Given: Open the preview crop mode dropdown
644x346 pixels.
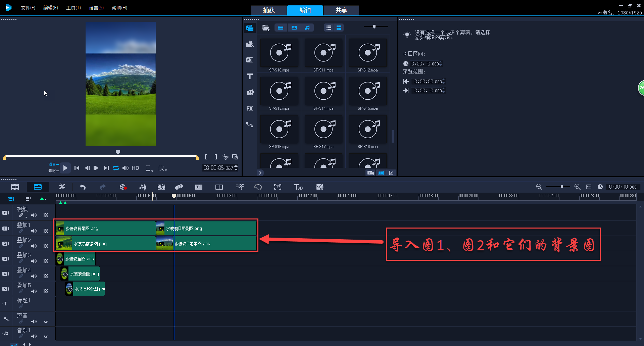Looking at the screenshot, I should coord(162,168).
